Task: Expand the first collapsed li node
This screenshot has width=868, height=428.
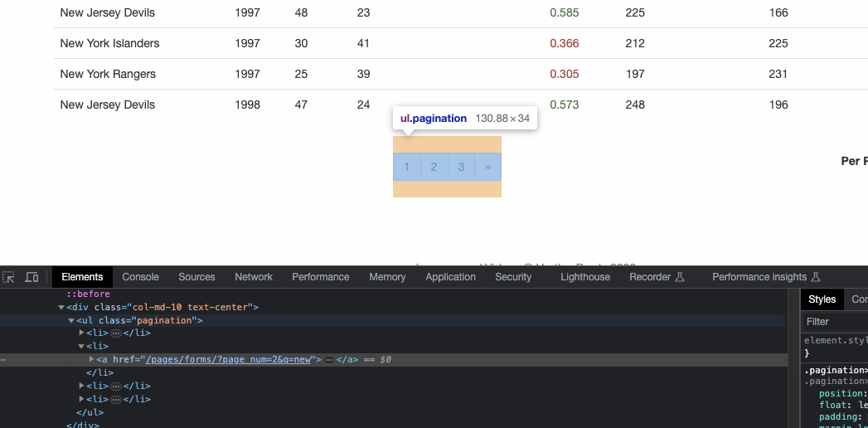Action: click(x=81, y=333)
